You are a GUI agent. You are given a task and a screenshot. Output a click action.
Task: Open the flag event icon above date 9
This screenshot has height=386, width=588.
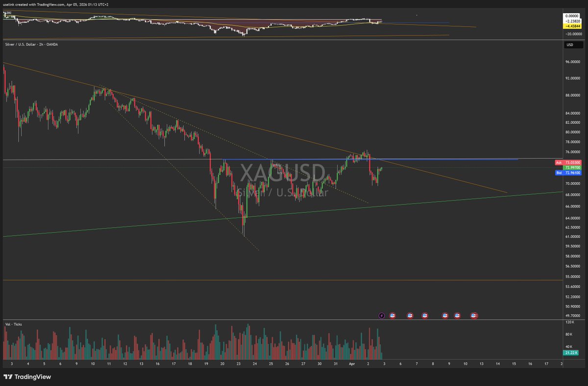[x=445, y=315]
